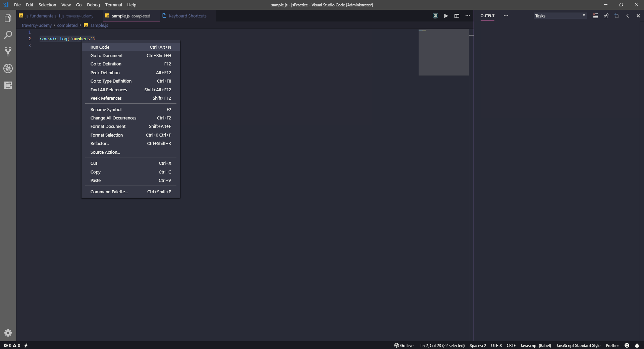Open Command Palette... from context menu
644x349 pixels.
point(131,192)
